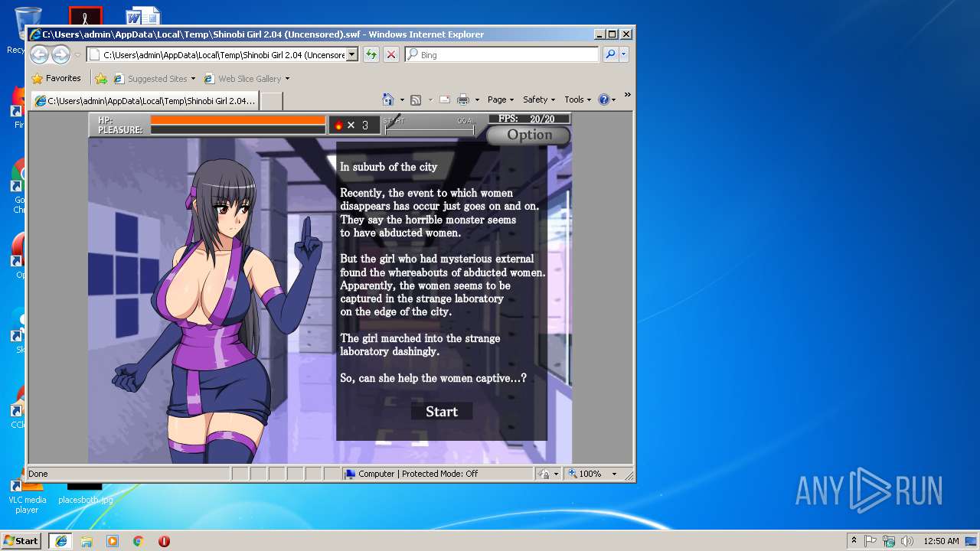Click the Home page icon
Screen dimensions: 980x551
388,99
